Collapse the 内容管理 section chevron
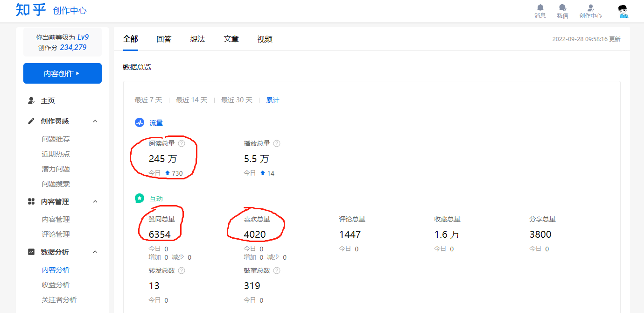This screenshot has width=644, height=313. 95,201
